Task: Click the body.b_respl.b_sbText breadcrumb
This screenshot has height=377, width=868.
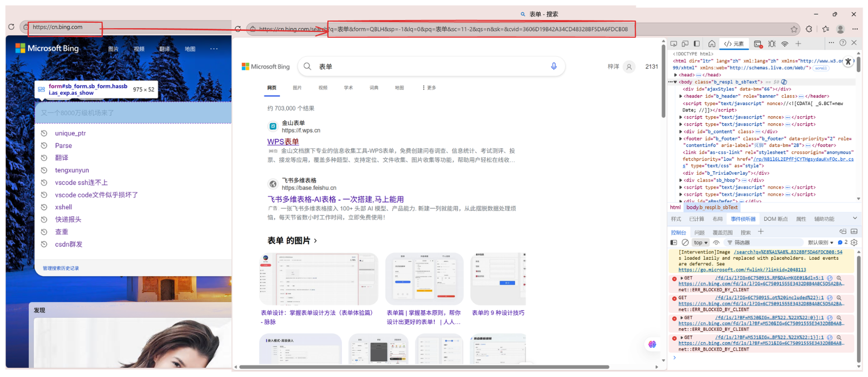Action: 712,207
